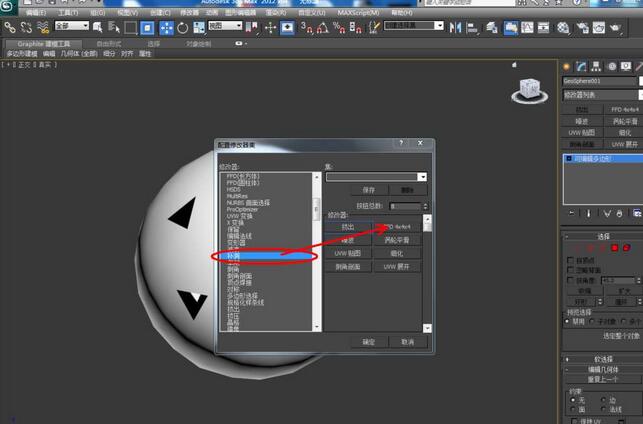The height and width of the screenshot is (424, 643).
Task: Click the ViewCube in the viewport
Action: (528, 89)
